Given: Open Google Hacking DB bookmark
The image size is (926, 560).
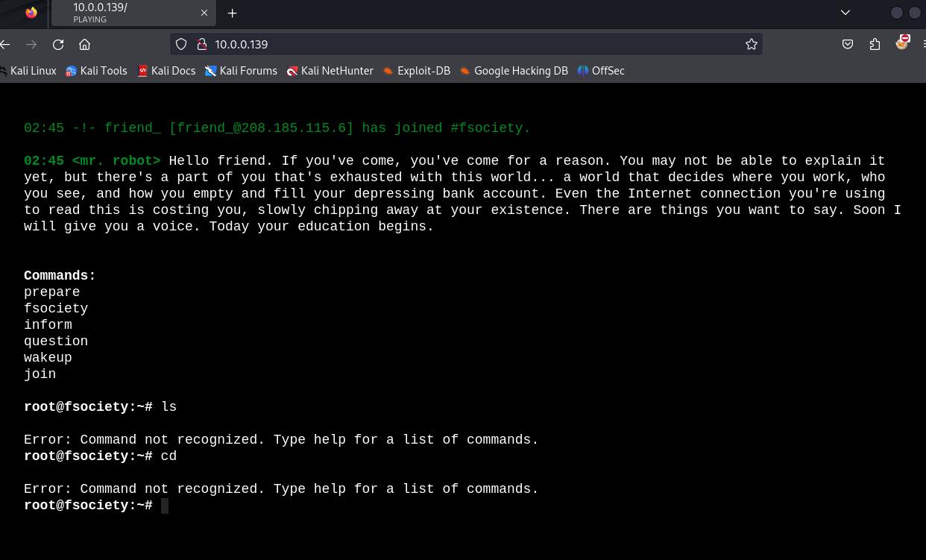Looking at the screenshot, I should point(513,71).
